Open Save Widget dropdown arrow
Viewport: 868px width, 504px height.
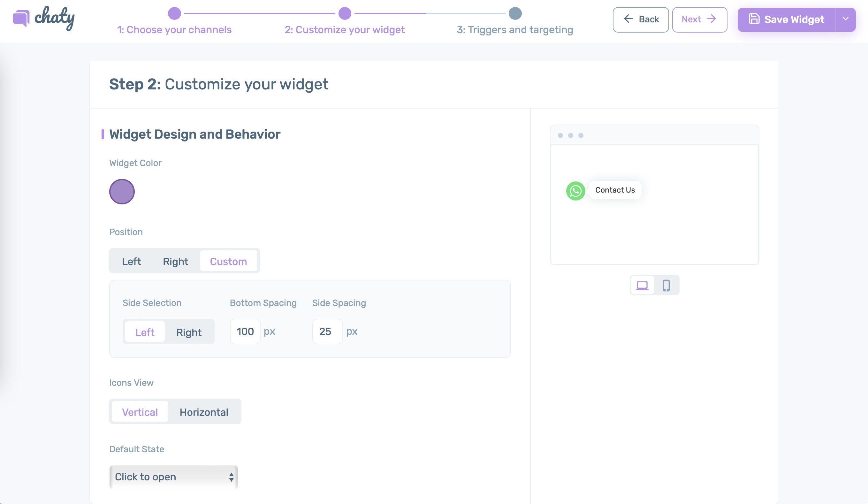click(846, 19)
